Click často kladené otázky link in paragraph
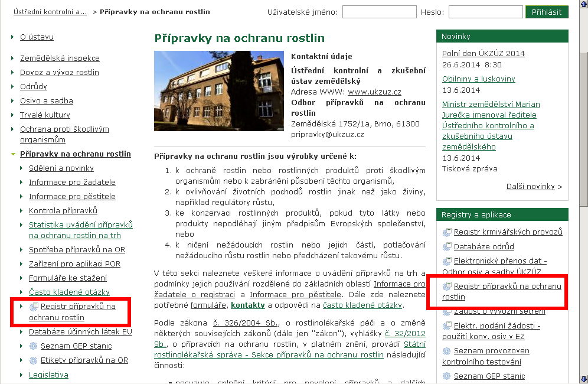The height and width of the screenshot is (384, 588). click(x=362, y=305)
